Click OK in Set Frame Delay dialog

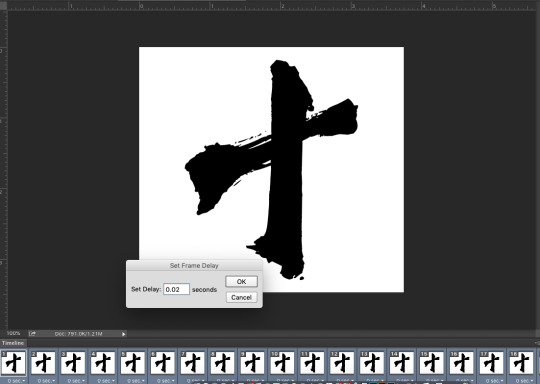point(241,281)
